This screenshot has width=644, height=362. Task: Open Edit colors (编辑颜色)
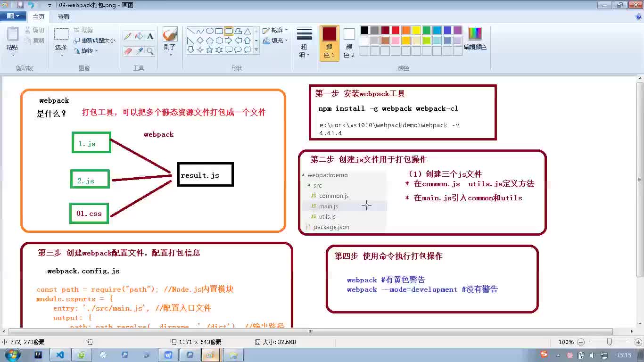point(475,39)
